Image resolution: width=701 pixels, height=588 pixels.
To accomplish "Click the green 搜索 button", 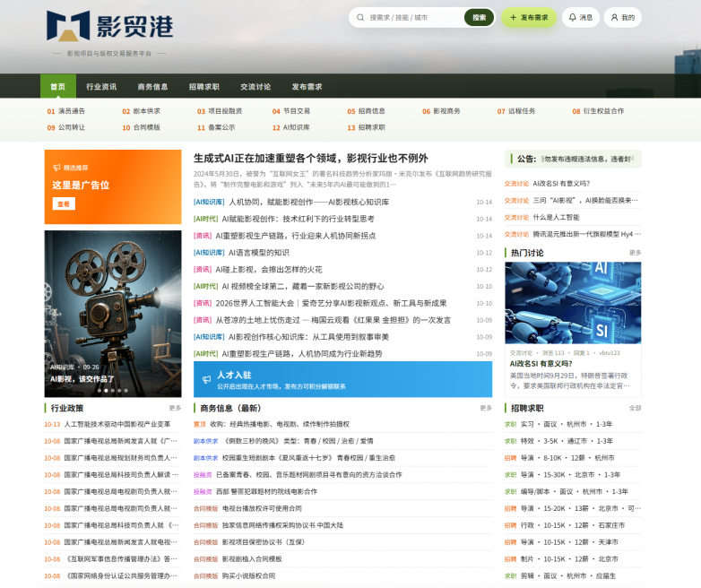I will (479, 17).
